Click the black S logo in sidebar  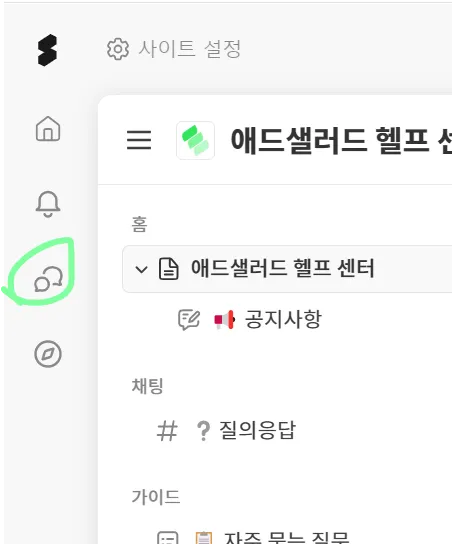click(47, 50)
